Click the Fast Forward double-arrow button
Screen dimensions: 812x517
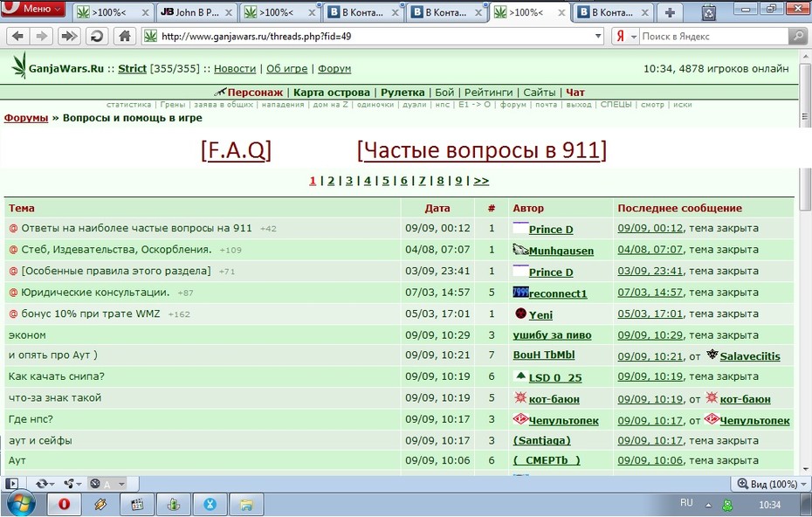coord(69,36)
